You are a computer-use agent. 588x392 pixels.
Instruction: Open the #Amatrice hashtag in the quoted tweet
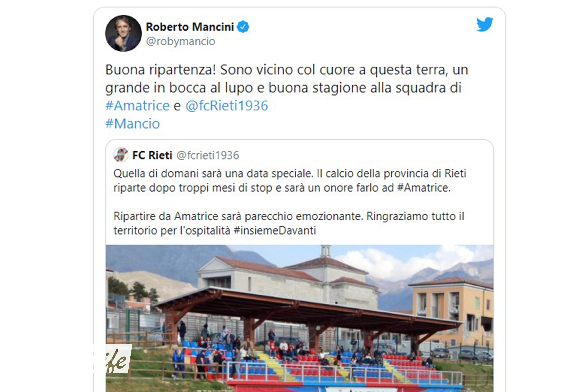pyautogui.click(x=424, y=188)
